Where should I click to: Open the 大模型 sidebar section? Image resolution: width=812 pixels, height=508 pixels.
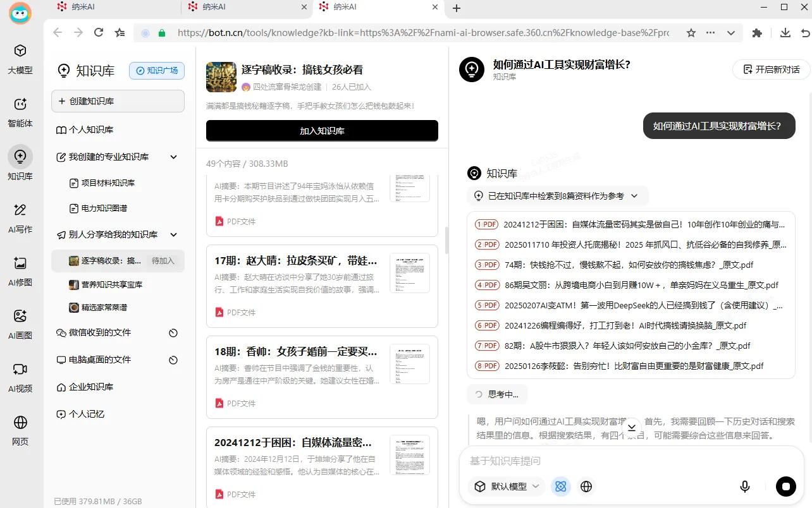20,60
